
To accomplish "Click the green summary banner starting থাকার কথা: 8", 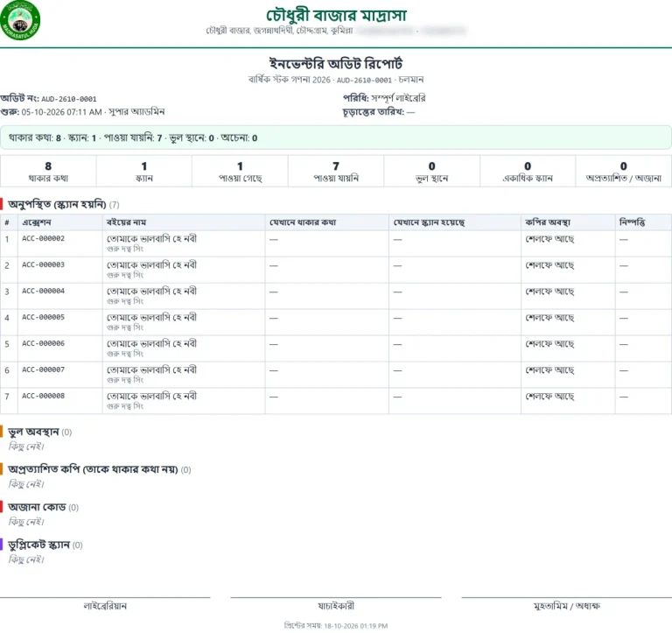I will (336, 137).
